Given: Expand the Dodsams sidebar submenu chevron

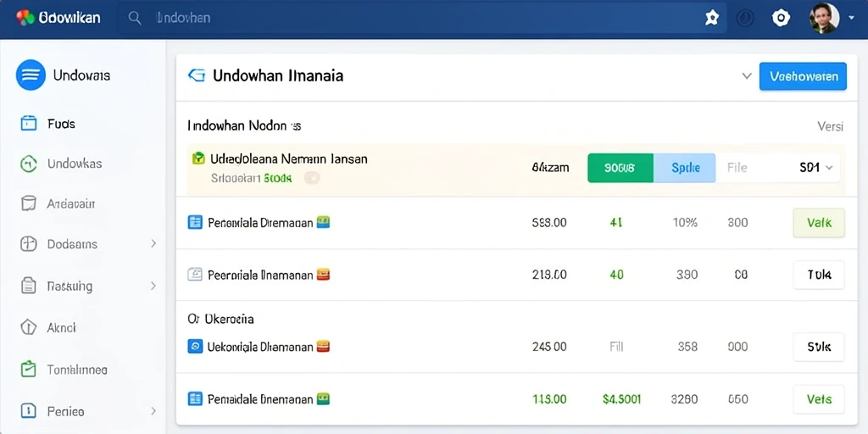Looking at the screenshot, I should coord(153,243).
